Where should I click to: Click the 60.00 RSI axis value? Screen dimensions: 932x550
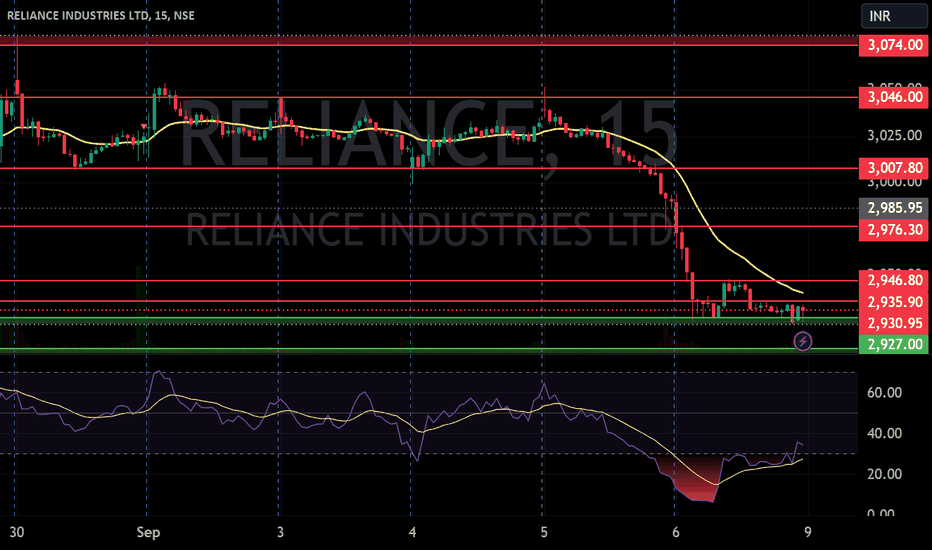tap(884, 392)
